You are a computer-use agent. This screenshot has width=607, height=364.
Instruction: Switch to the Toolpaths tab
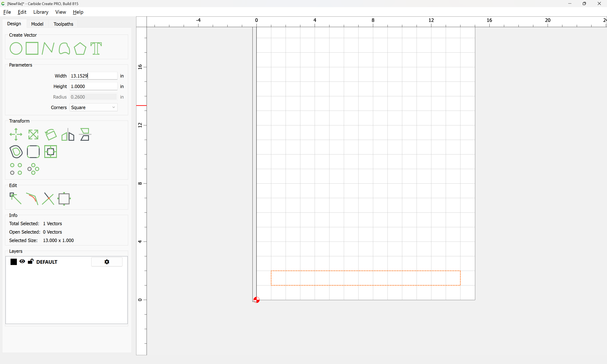63,24
